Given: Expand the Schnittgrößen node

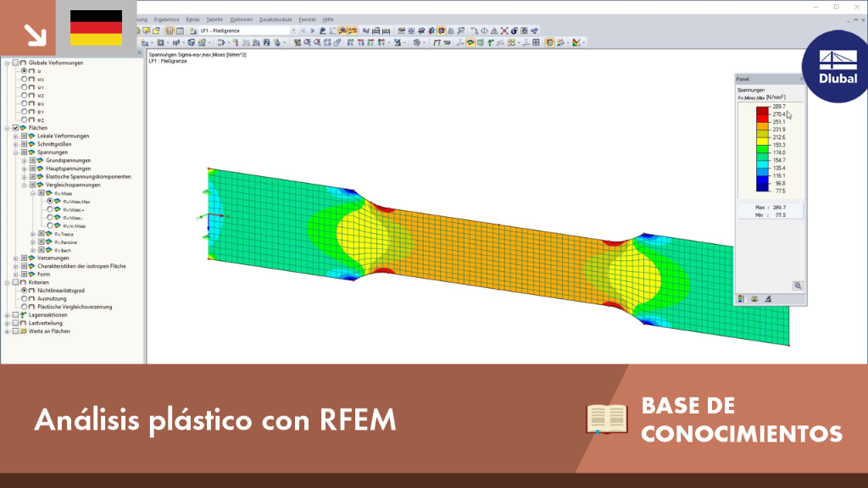Looking at the screenshot, I should pyautogui.click(x=15, y=144).
